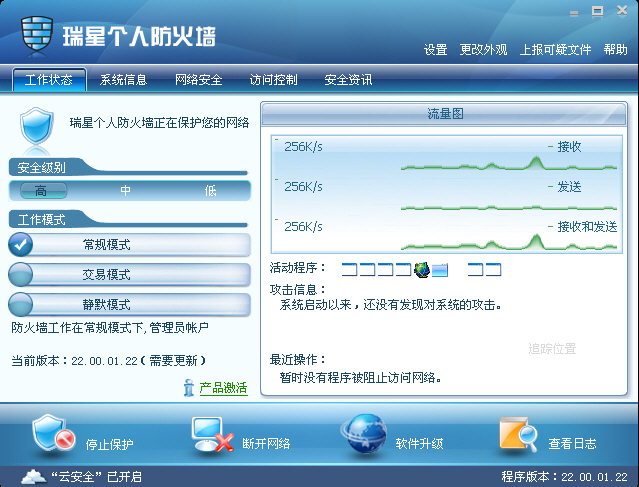Viewport: 639px width, 487px height.
Task: Click the 最近操作 label
Action: point(297,359)
